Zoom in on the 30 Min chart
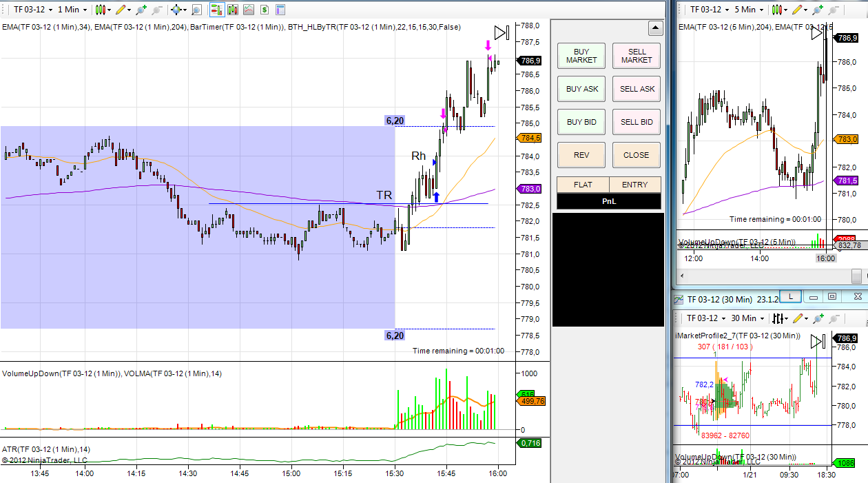Image resolution: width=868 pixels, height=483 pixels. 818,318
